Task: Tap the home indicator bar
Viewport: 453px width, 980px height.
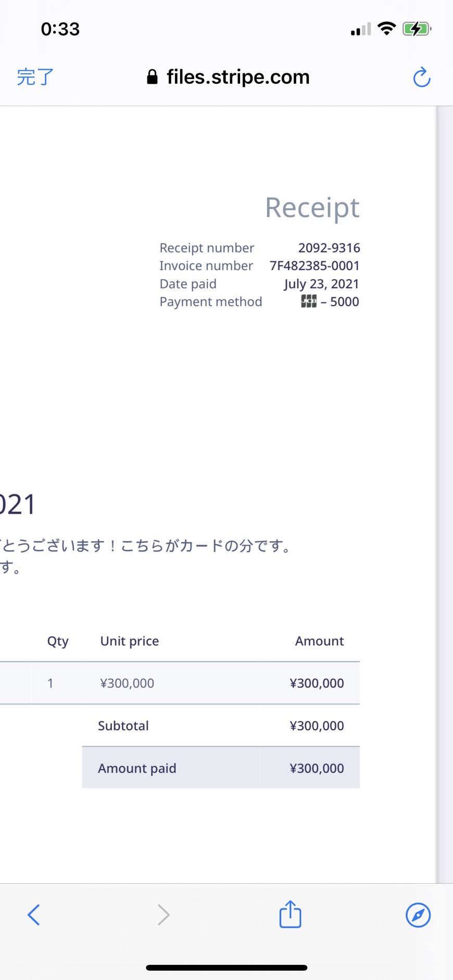Action: (x=227, y=968)
